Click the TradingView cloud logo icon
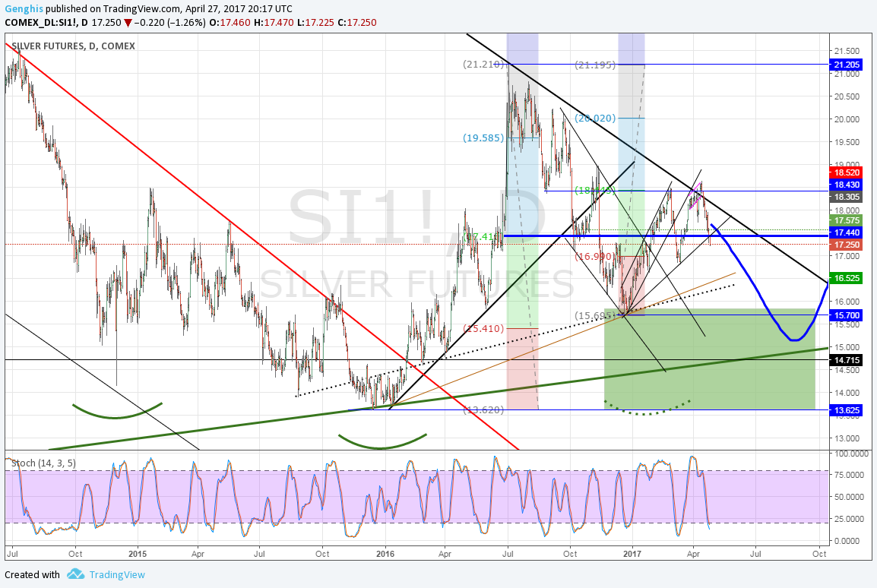The height and width of the screenshot is (588, 877). pos(75,574)
